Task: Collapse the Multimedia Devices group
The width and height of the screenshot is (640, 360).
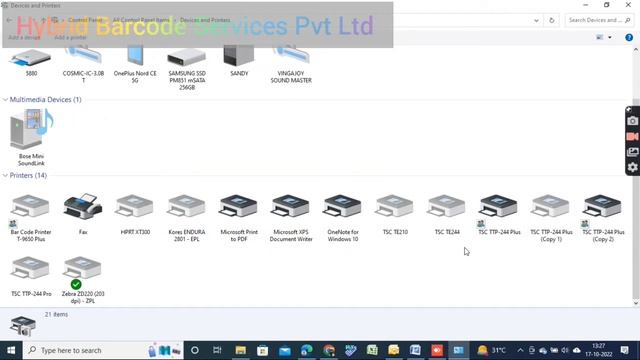Action: point(5,100)
